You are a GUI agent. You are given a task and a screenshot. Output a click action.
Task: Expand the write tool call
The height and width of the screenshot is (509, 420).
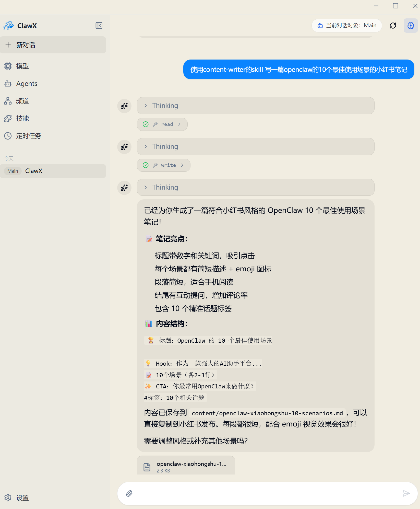click(164, 165)
